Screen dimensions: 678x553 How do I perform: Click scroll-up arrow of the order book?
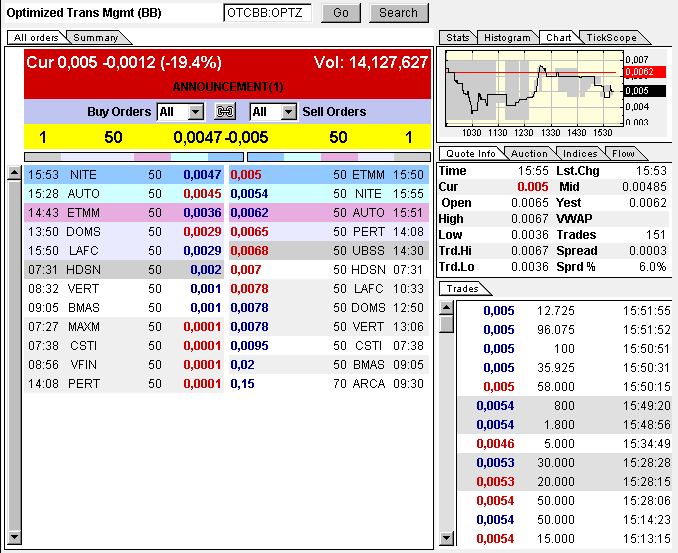pyautogui.click(x=14, y=173)
